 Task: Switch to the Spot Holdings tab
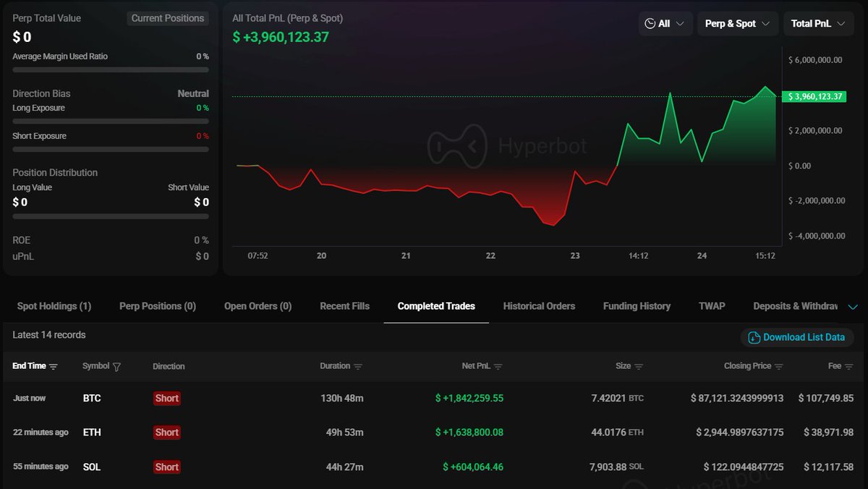54,306
